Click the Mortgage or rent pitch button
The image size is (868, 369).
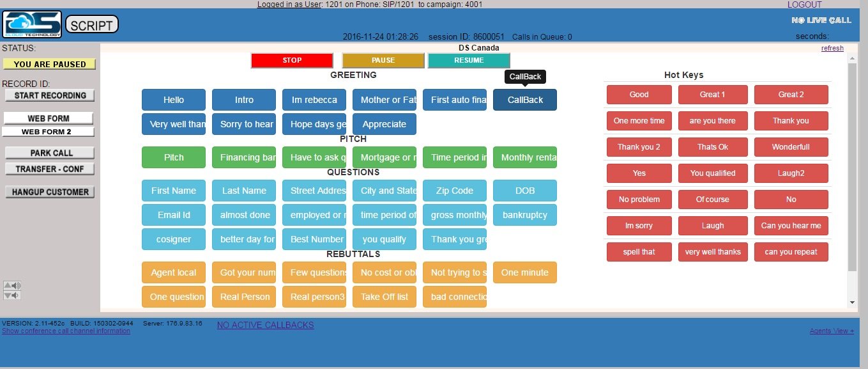[x=384, y=157]
